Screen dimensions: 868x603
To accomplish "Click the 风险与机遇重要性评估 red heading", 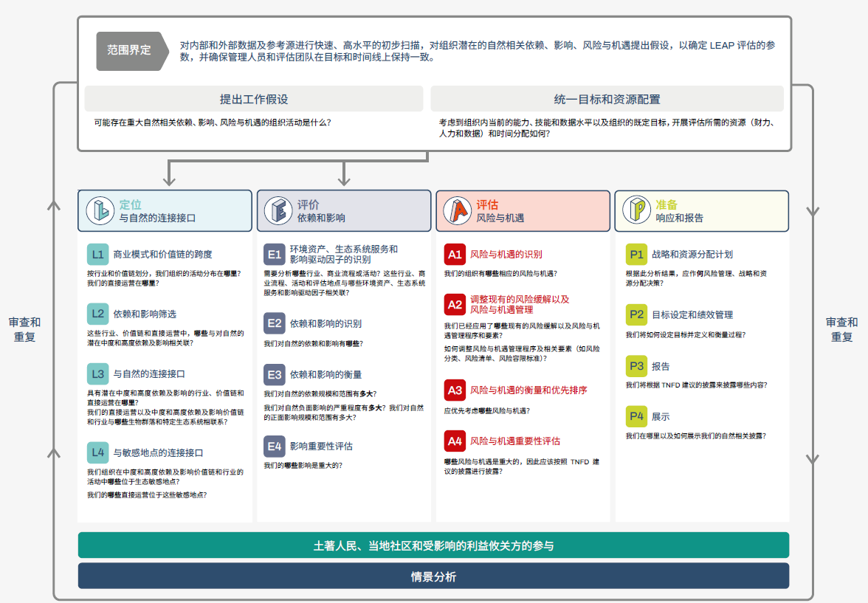I will click(515, 441).
